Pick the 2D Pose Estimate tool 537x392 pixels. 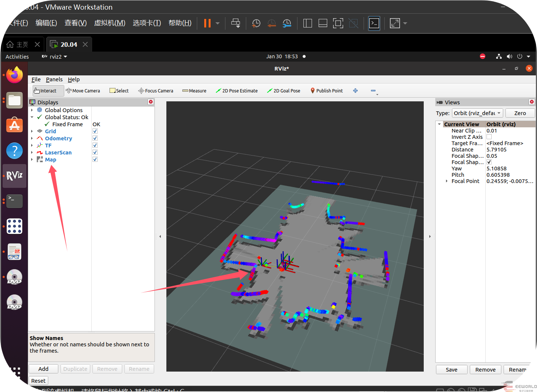237,91
